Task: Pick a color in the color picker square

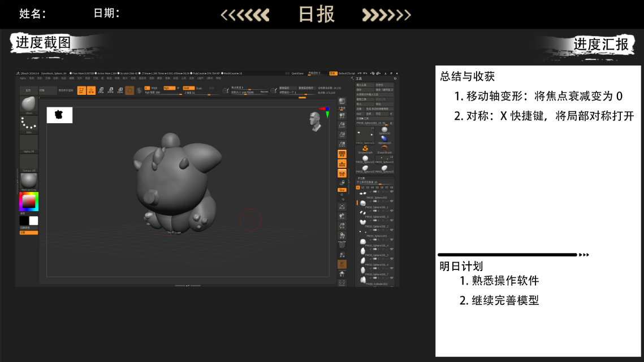Action: [28, 200]
